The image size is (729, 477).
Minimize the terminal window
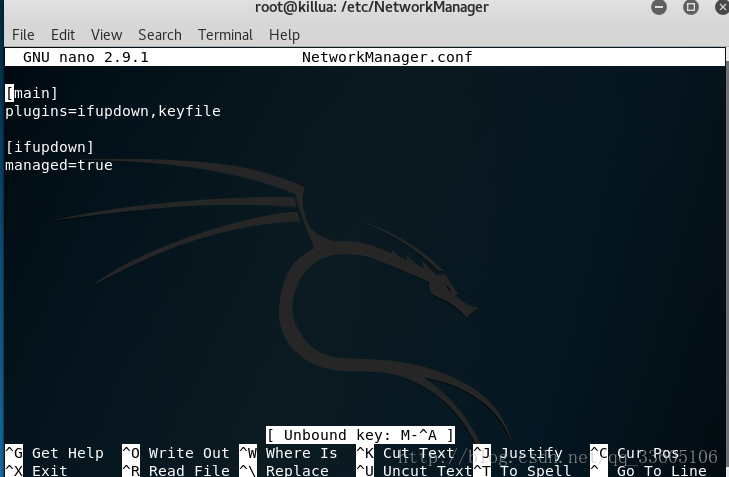point(659,7)
